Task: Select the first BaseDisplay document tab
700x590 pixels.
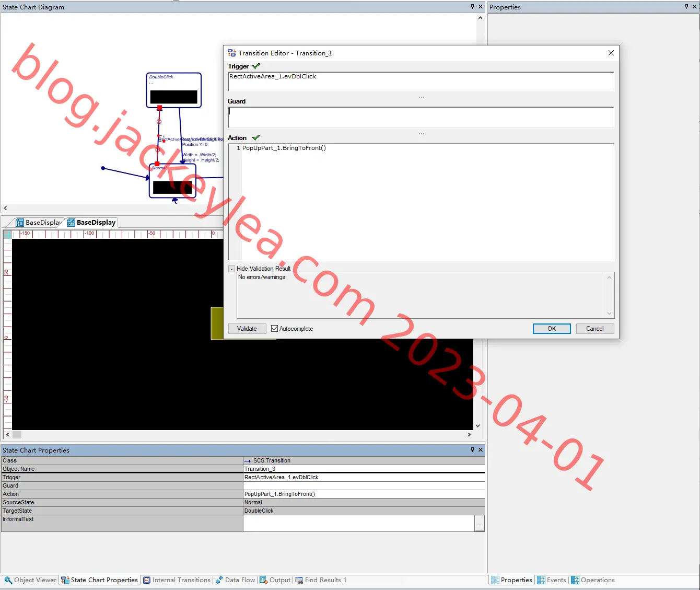Action: point(39,222)
